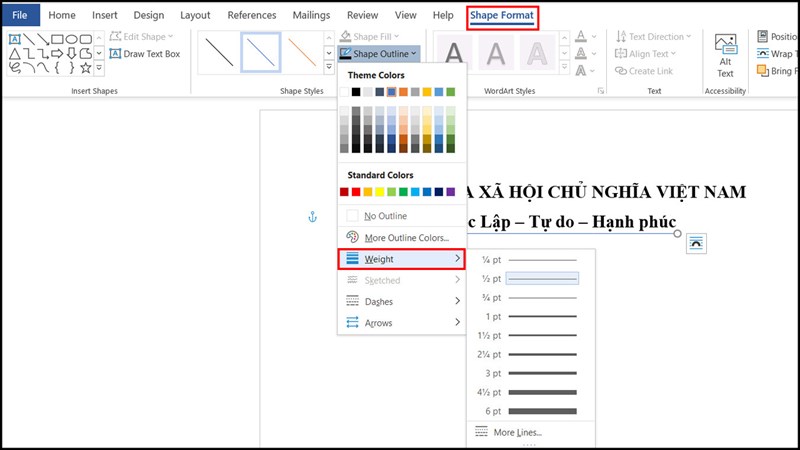
Task: Select the Scribble freeform shape
Action: [15, 67]
